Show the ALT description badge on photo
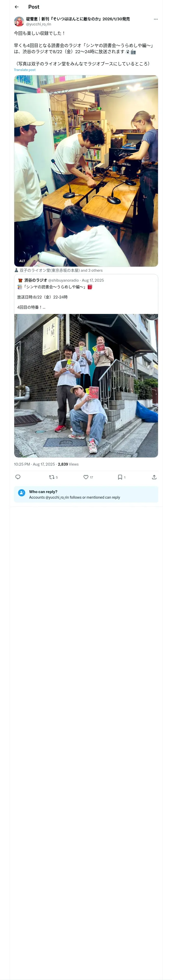Viewport: 172px width, 980px height. (x=22, y=261)
